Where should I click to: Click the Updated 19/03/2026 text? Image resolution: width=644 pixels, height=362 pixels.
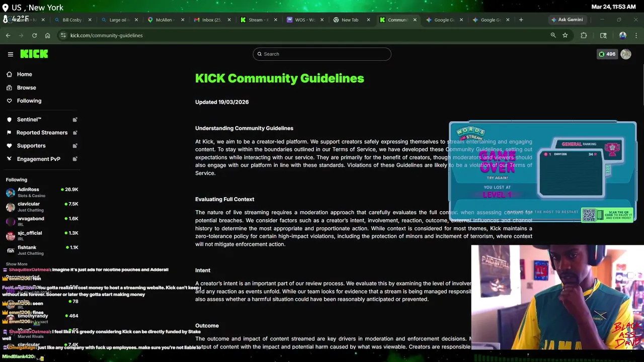pyautogui.click(x=222, y=102)
